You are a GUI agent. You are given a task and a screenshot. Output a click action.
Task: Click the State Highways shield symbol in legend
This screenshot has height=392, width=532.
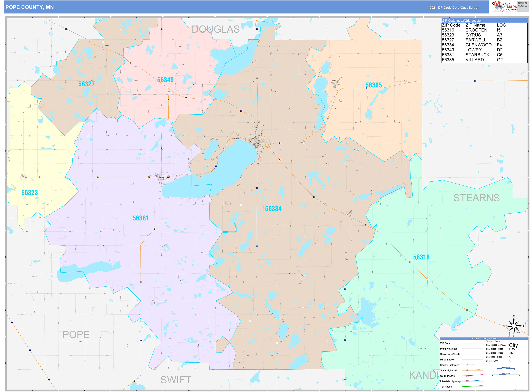point(467,370)
